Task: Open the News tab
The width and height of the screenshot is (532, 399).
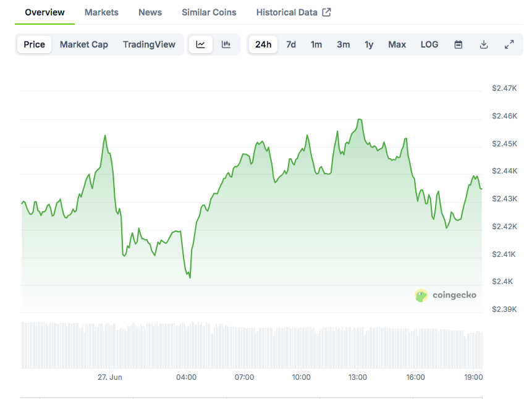Action: pyautogui.click(x=150, y=12)
